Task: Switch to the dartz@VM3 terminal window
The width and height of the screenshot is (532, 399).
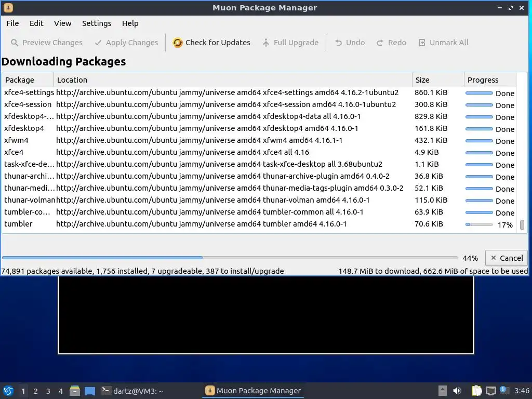Action: pos(132,391)
